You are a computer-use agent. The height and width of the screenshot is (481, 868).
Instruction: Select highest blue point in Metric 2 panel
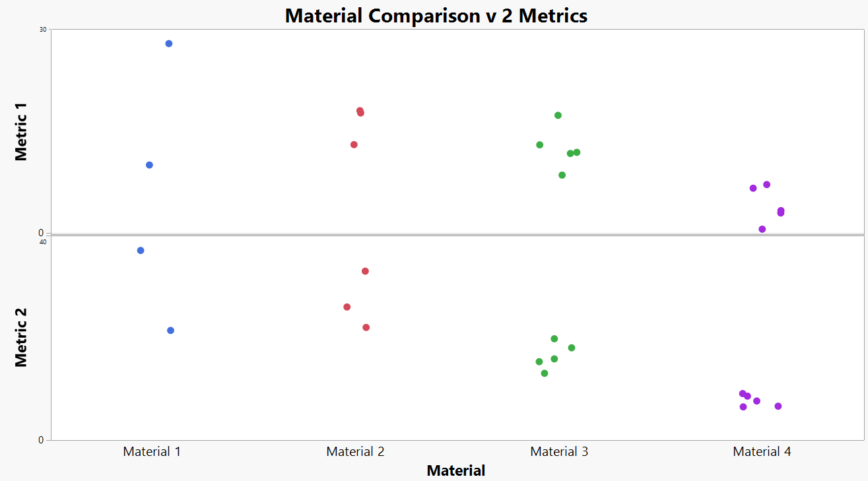tap(141, 251)
